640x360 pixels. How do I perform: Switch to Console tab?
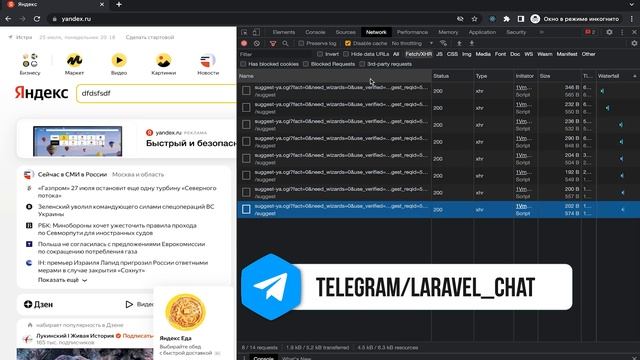pos(316,32)
